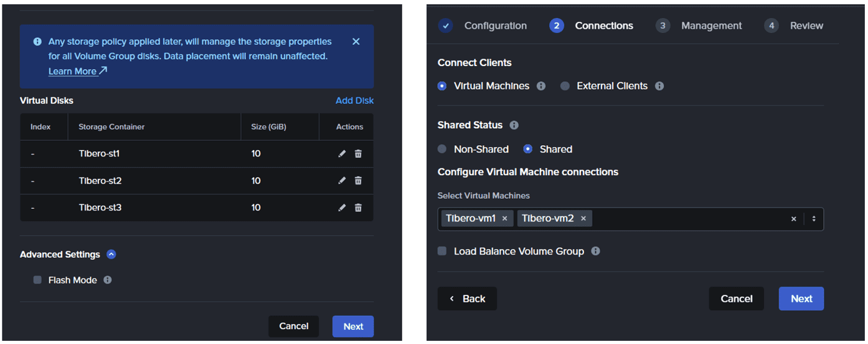Click Shared Status info icon
Image resolution: width=868 pixels, height=344 pixels.
514,125
